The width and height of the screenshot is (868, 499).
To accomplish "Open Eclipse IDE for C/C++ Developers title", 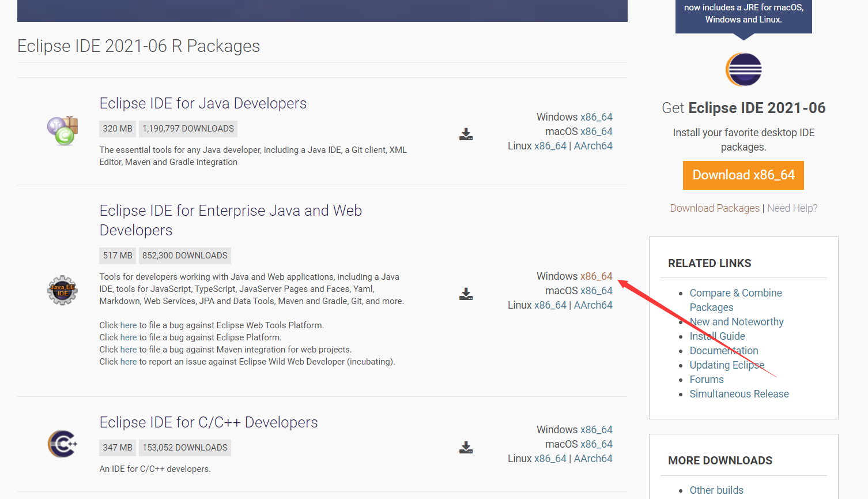I will coord(209,422).
